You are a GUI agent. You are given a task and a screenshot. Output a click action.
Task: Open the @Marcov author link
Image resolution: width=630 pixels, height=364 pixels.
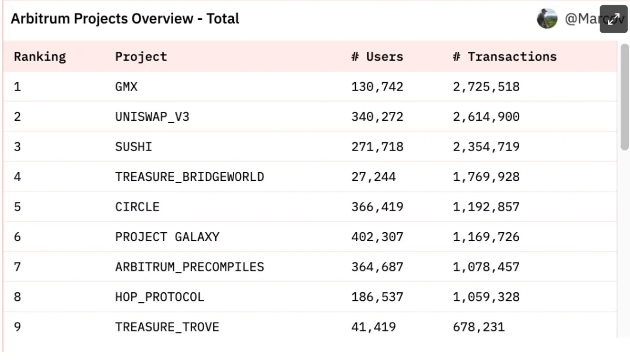point(594,19)
